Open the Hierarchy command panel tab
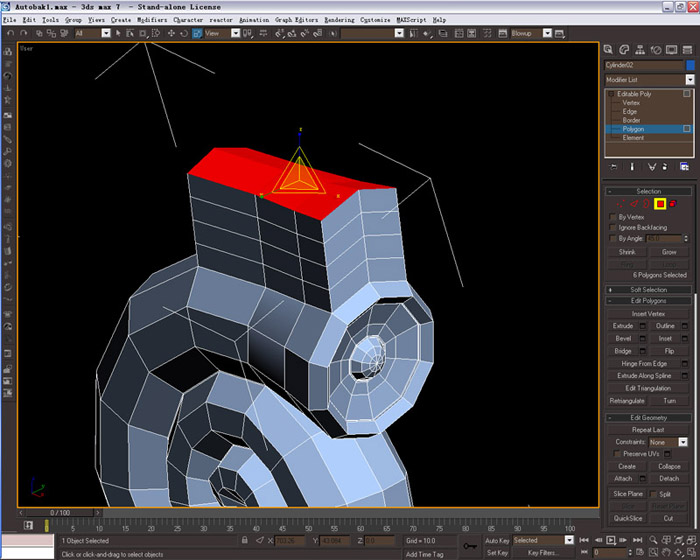This screenshot has height=560, width=700. point(640,50)
